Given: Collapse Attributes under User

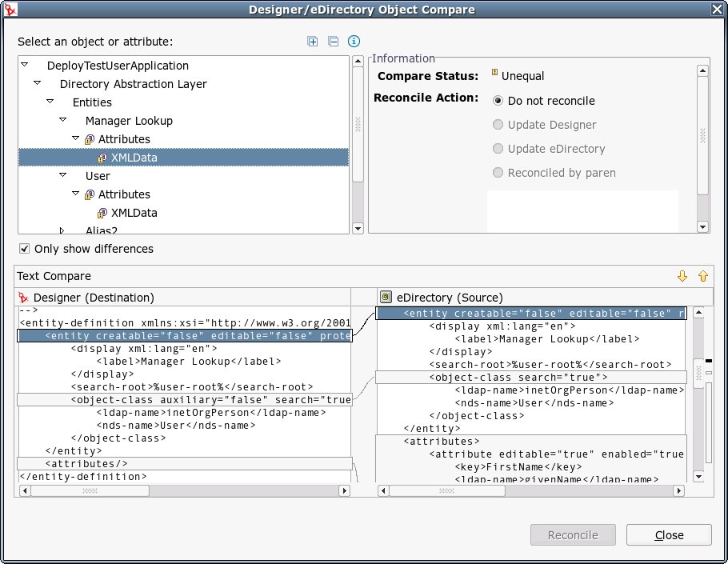Looking at the screenshot, I should tap(76, 194).
